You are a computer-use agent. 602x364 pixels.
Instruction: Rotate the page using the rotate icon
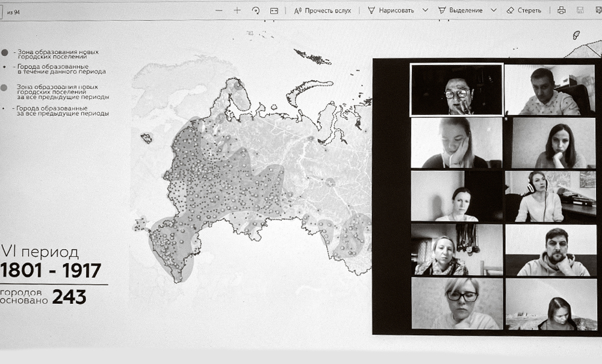tap(256, 10)
